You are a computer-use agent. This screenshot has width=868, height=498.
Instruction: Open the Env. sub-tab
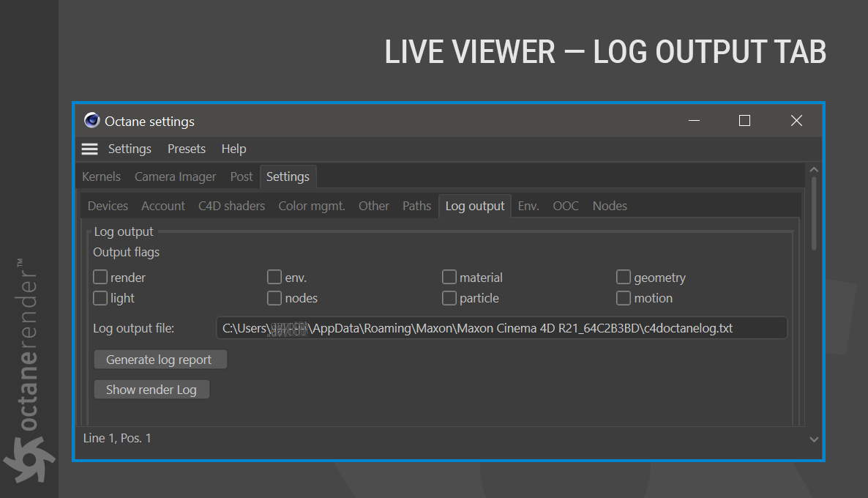[x=528, y=206]
